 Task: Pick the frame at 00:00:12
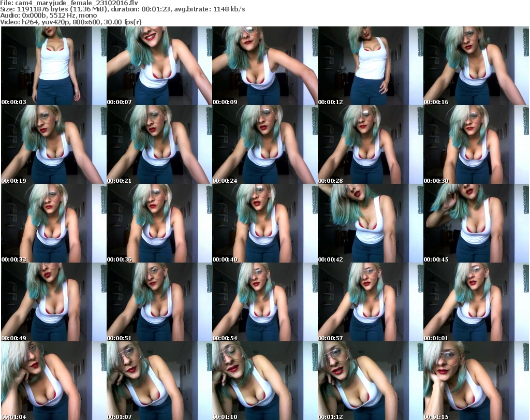click(370, 66)
